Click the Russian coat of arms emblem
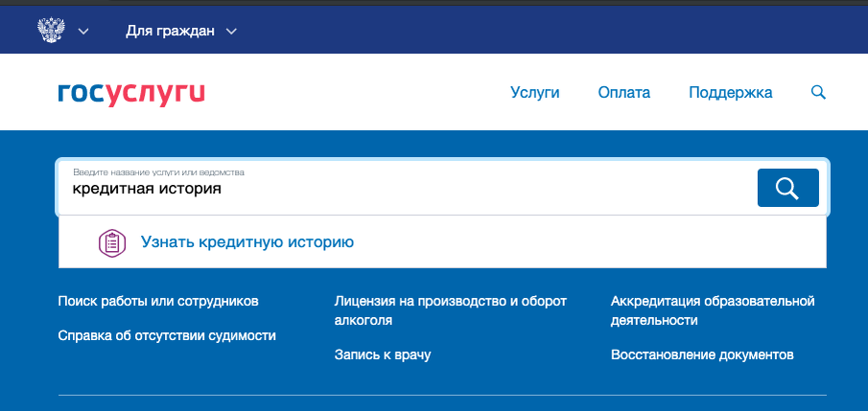This screenshot has width=868, height=411. point(51,31)
